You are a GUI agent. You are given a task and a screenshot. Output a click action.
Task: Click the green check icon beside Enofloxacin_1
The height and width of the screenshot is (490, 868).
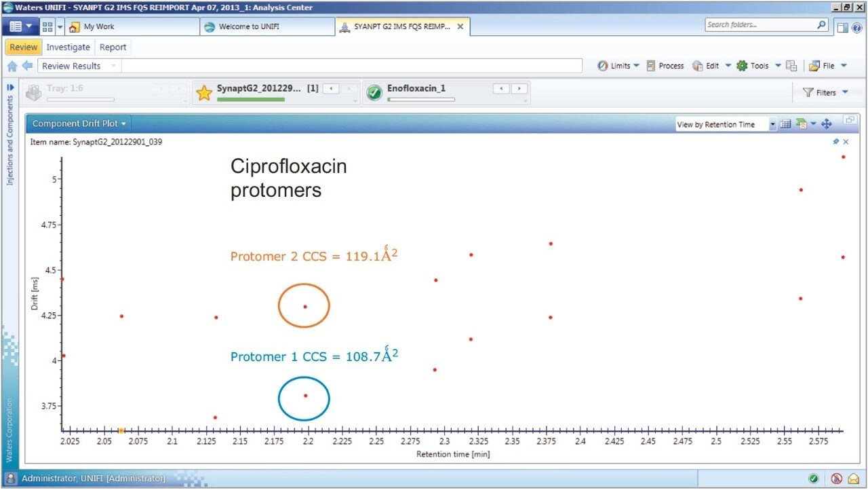tap(374, 93)
